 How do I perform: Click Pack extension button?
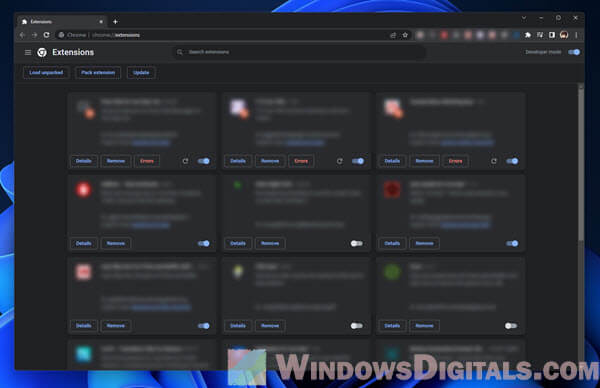[98, 73]
